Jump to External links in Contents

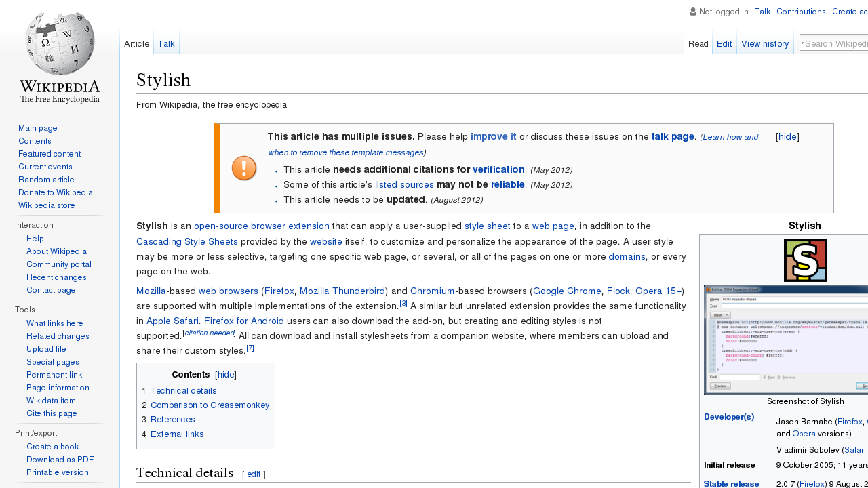pos(177,434)
